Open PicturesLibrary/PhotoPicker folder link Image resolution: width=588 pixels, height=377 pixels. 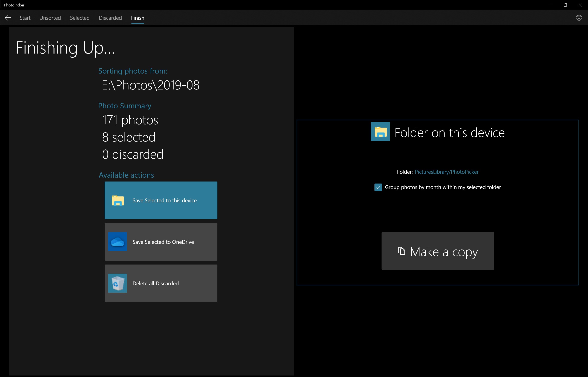[x=446, y=172]
